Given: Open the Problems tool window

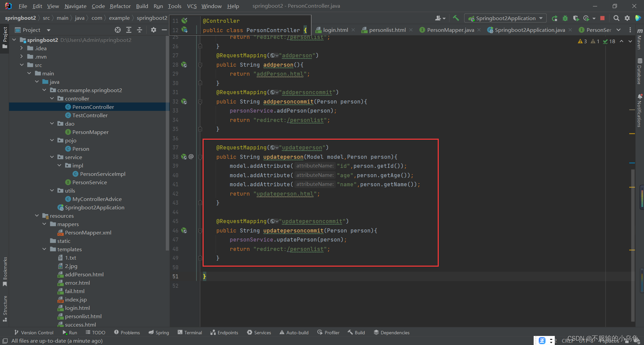Looking at the screenshot, I should (x=127, y=333).
